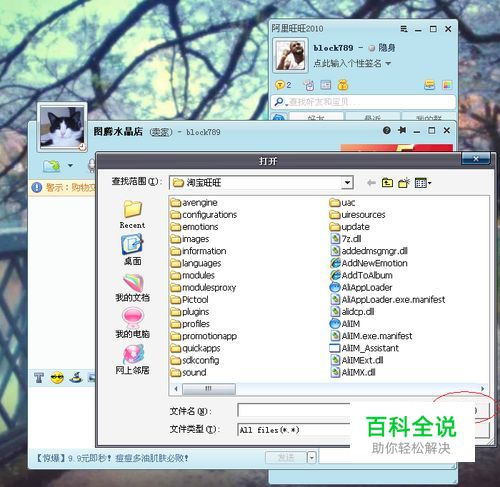Click the cat avatar in chat window
Image resolution: width=500 pixels, height=487 pixels.
click(x=62, y=127)
